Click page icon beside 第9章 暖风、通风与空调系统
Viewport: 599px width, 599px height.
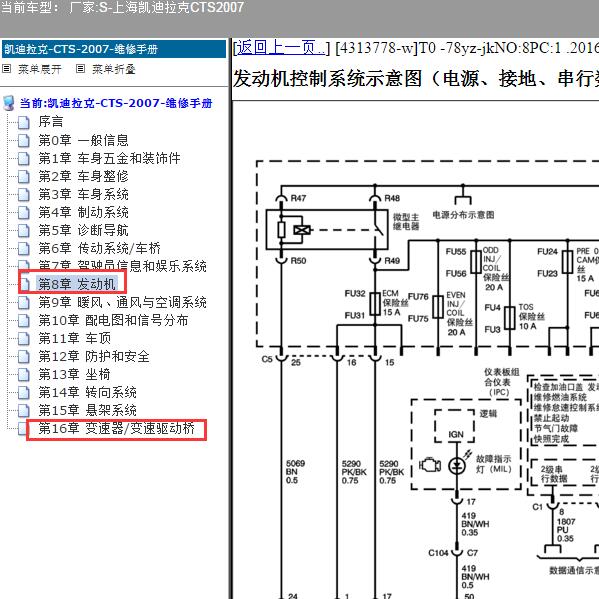(x=24, y=303)
